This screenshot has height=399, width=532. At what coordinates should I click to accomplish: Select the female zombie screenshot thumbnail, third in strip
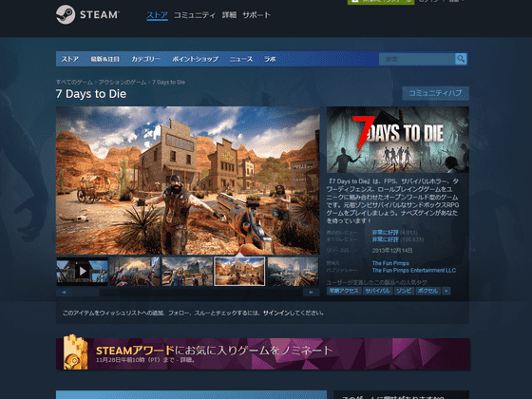click(x=187, y=271)
